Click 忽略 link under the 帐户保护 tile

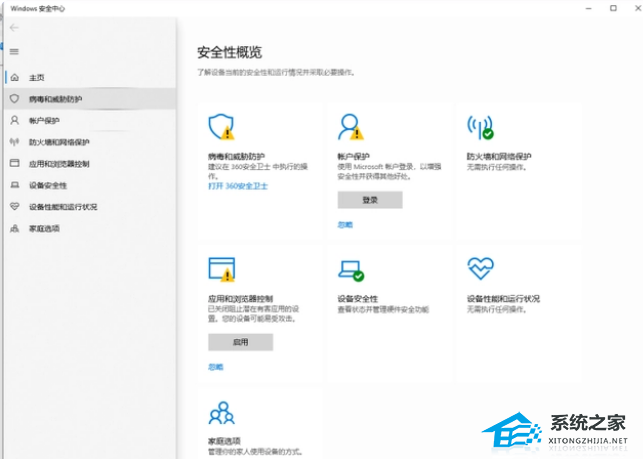[345, 225]
